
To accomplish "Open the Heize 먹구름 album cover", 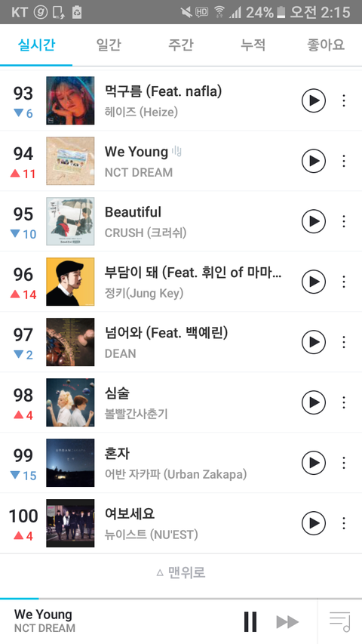I will (70, 100).
